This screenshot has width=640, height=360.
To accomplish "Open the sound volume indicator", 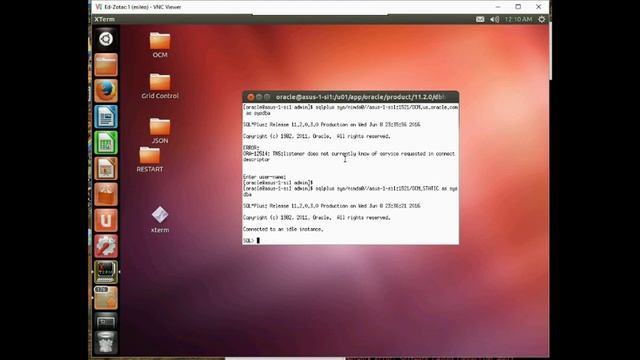I will click(x=494, y=19).
